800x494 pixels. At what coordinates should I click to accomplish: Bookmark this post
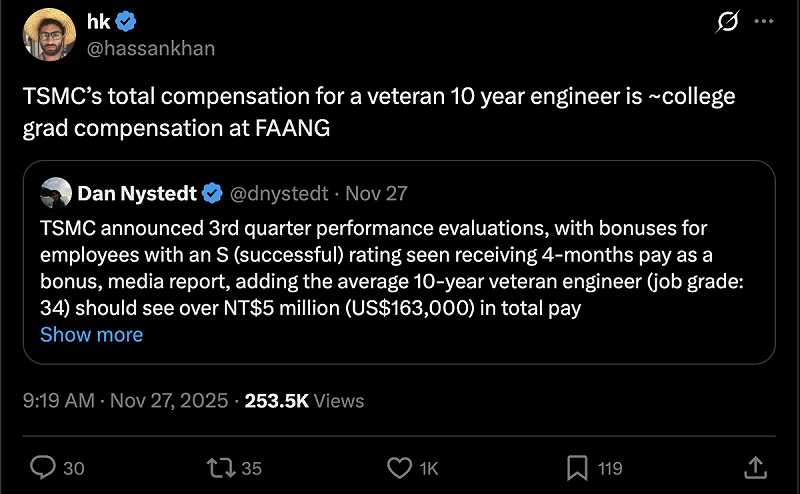coord(577,467)
